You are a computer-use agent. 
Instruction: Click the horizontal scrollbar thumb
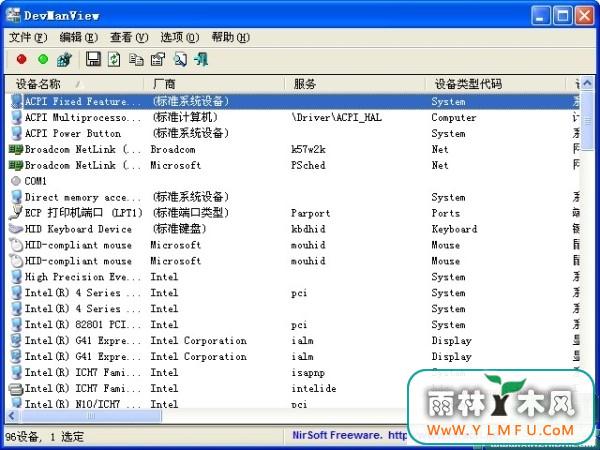point(91,416)
